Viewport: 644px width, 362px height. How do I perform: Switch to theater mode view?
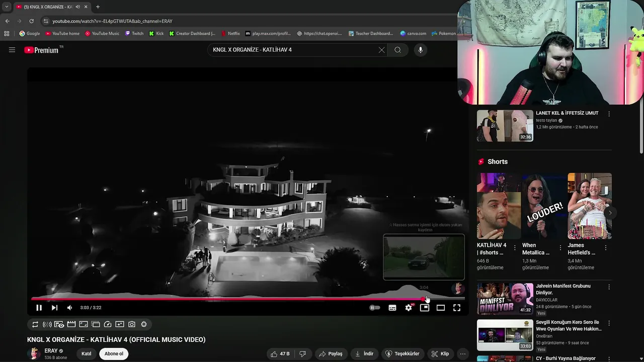(x=441, y=308)
